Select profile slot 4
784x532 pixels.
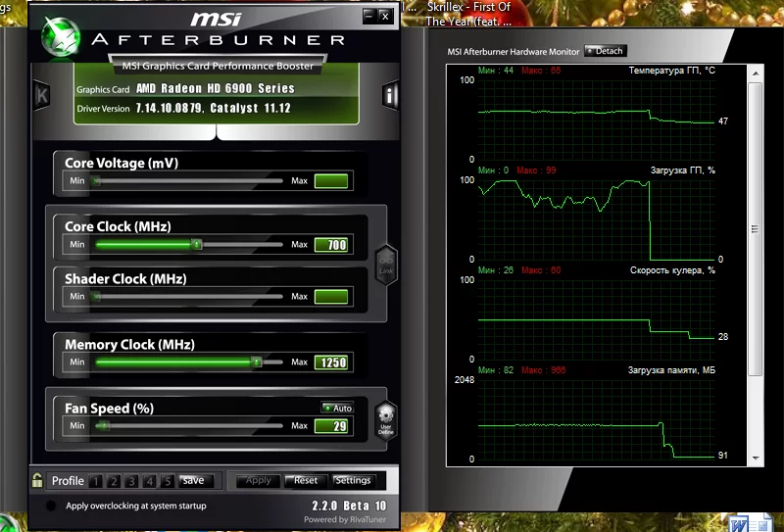tap(150, 481)
